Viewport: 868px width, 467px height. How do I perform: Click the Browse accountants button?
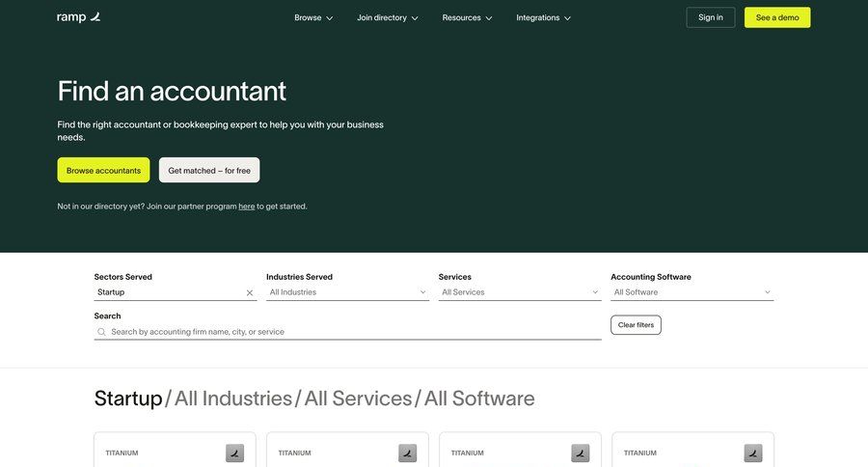pyautogui.click(x=103, y=170)
